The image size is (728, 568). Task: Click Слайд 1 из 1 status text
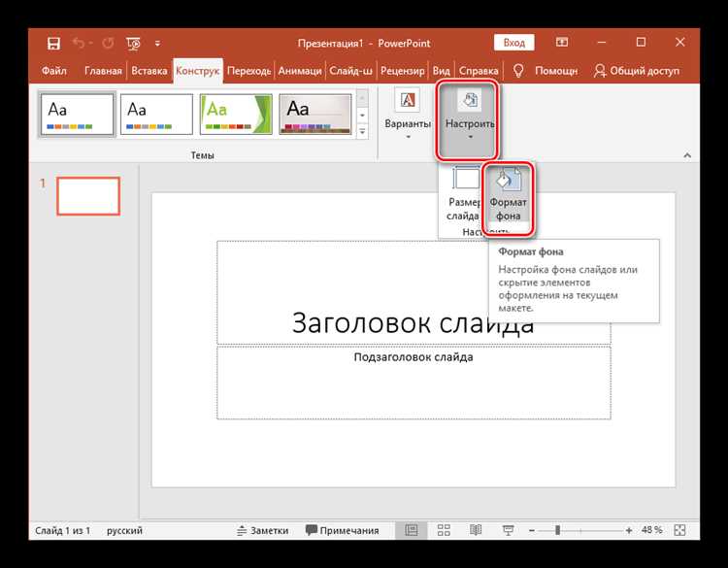63,530
